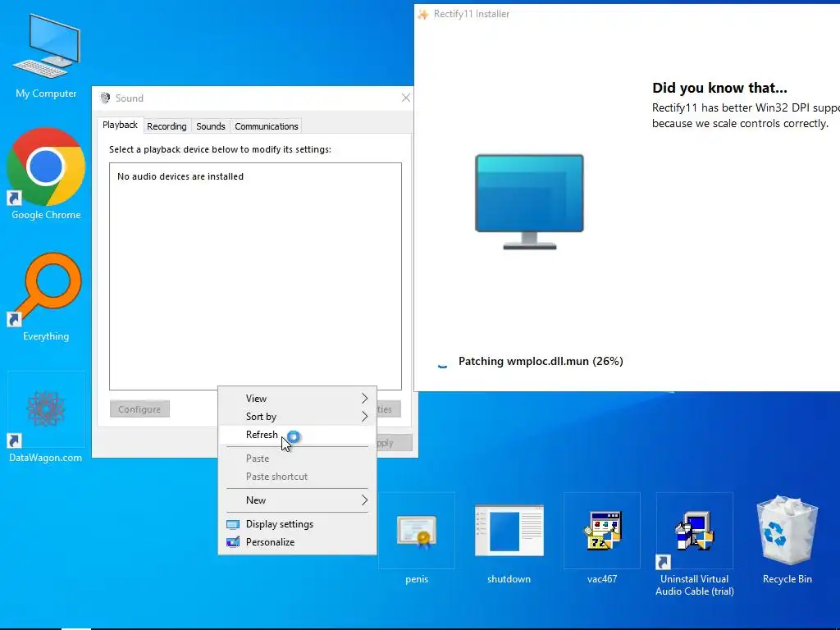840x630 pixels.
Task: Select the Everything search shortcut icon
Action: click(x=46, y=289)
